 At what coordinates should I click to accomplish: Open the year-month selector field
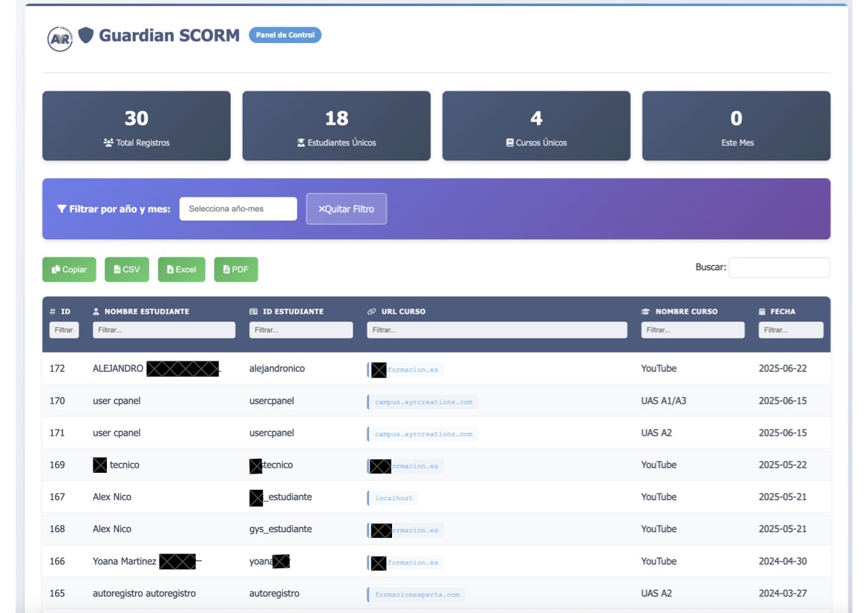(238, 209)
